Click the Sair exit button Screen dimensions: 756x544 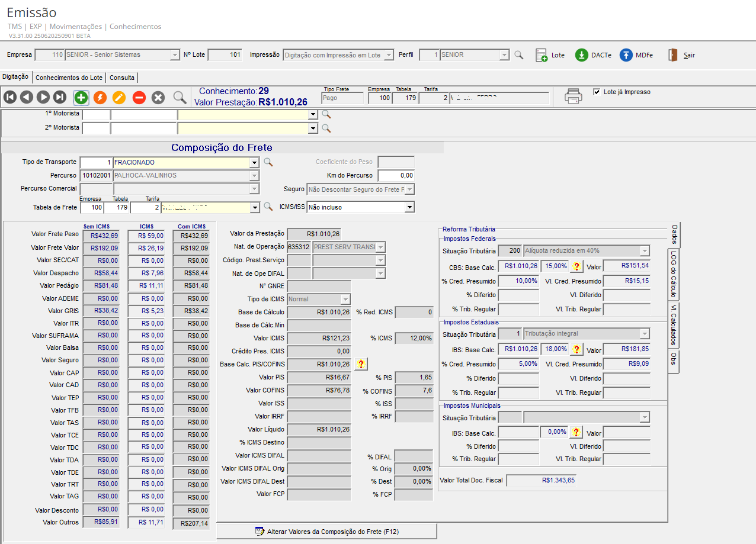(681, 55)
